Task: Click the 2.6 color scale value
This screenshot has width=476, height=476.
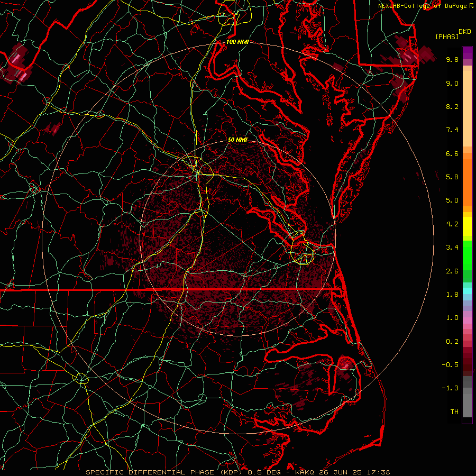Action: click(x=452, y=271)
